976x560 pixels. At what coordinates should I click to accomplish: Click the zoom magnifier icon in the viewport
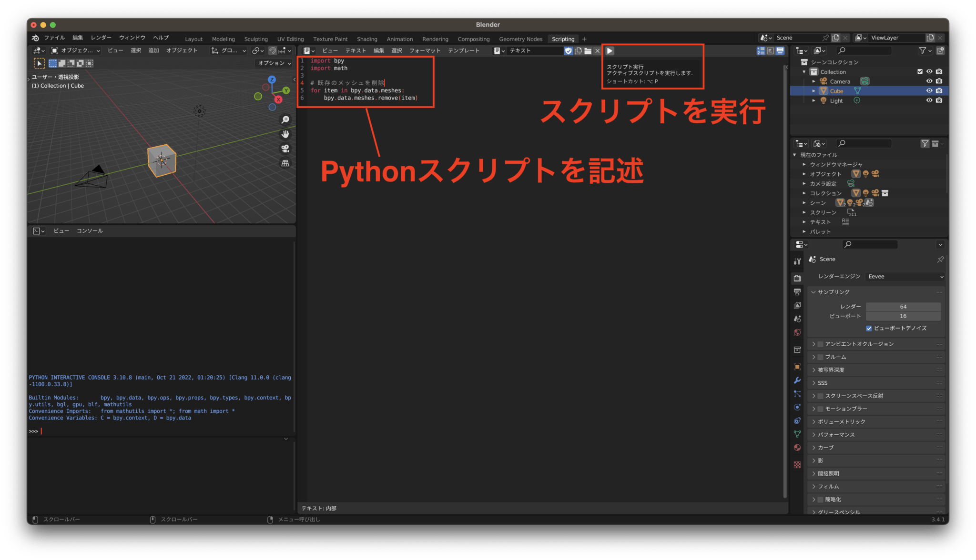(285, 120)
